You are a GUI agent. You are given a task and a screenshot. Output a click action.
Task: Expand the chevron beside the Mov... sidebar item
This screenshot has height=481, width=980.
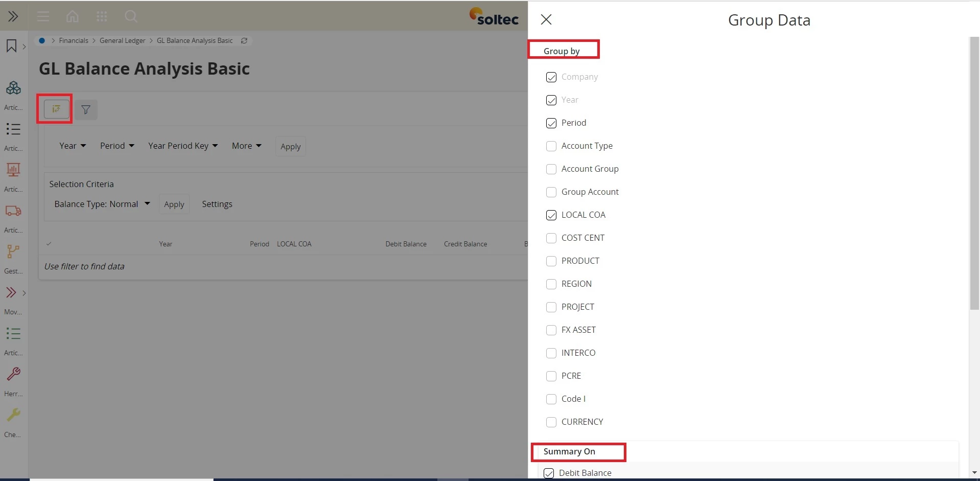[24, 293]
